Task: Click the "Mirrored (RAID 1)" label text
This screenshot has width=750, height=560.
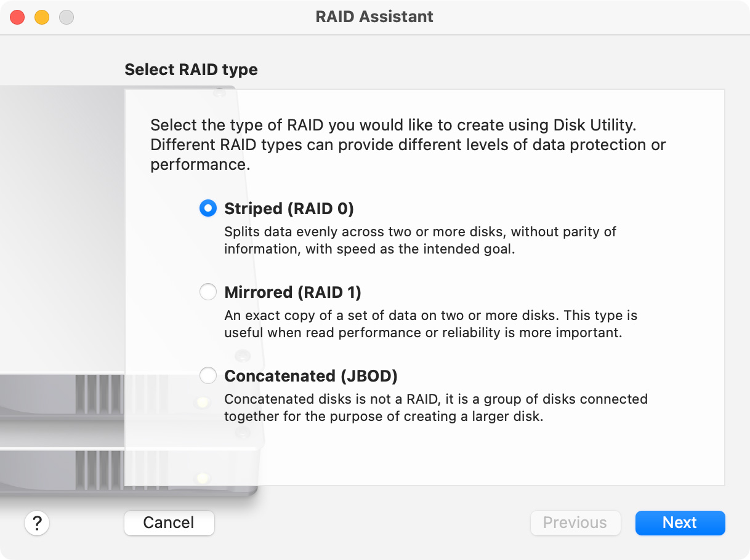Action: coord(292,292)
